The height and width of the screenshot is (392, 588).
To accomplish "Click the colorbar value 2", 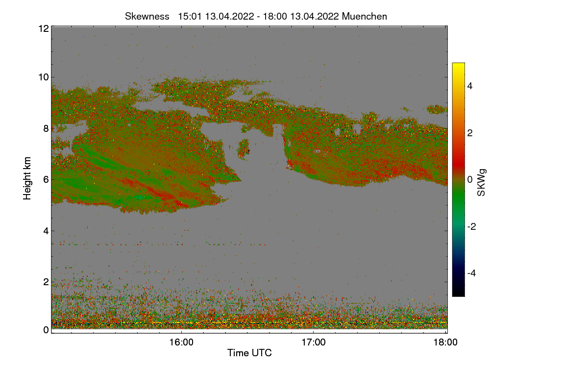I will tap(470, 133).
